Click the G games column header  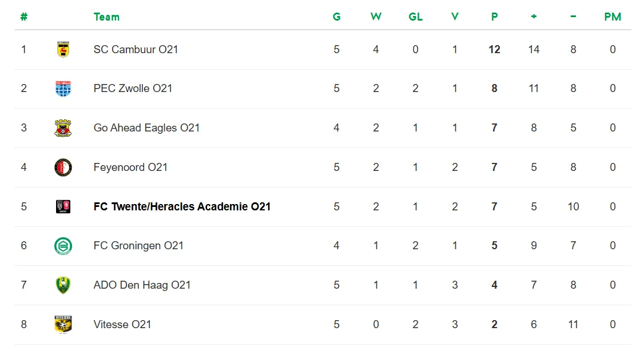pos(336,17)
